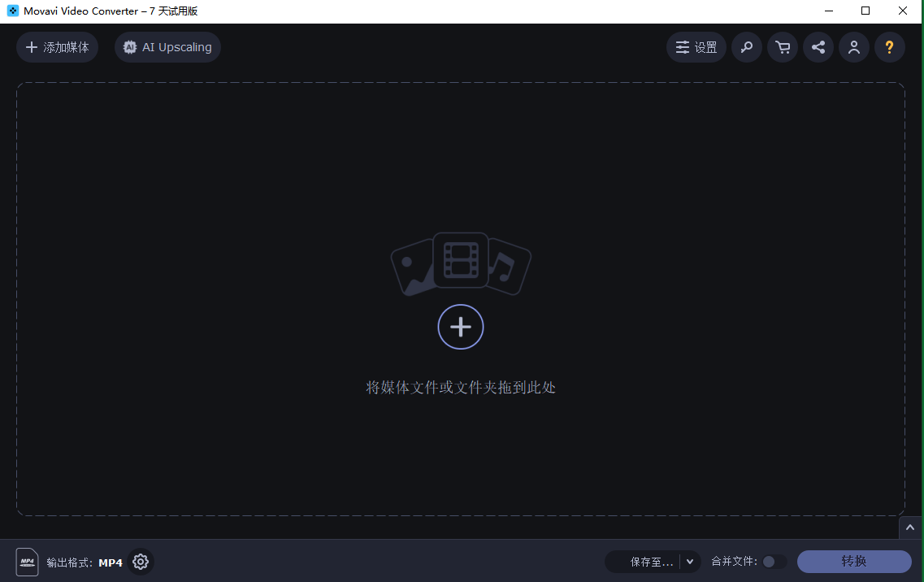Select the AI Upscaling feature
The width and height of the screenshot is (924, 582).
167,47
